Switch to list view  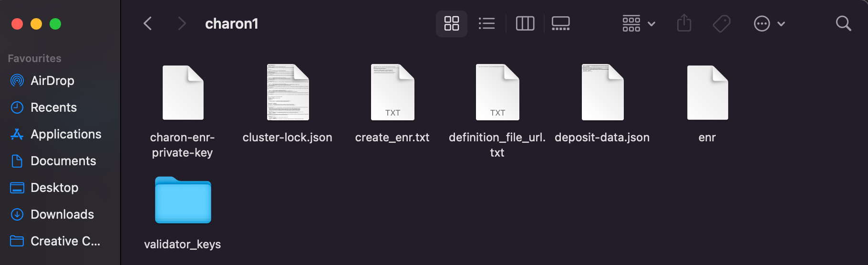click(x=486, y=23)
